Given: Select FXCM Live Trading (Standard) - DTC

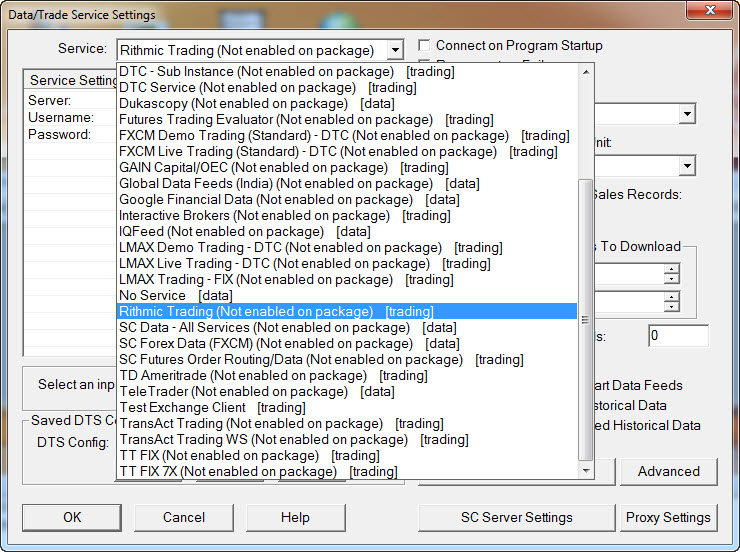Looking at the screenshot, I should coord(346,152).
